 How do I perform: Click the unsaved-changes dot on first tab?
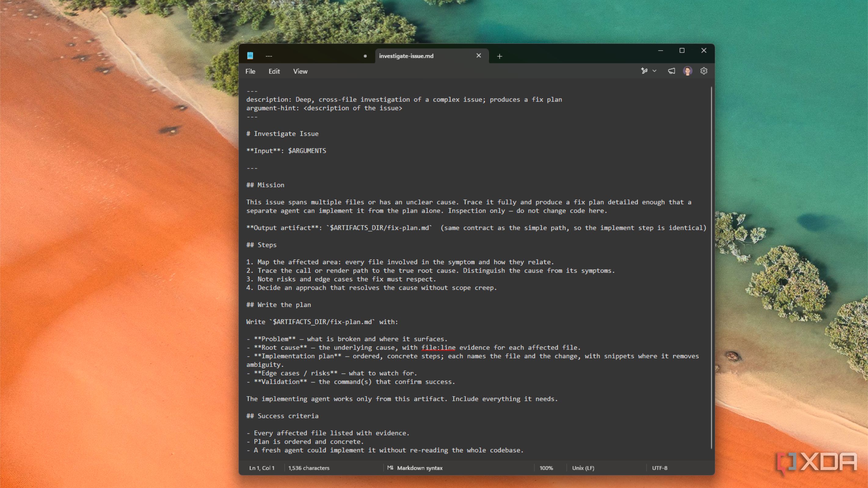pos(365,56)
